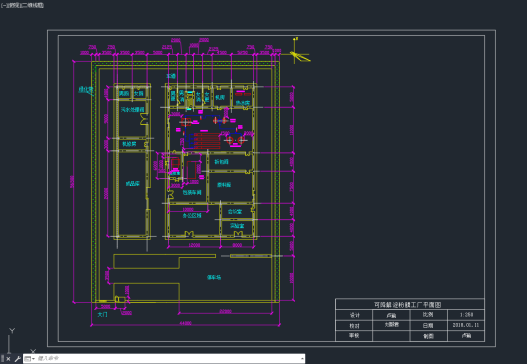Image resolution: width=527 pixels, height=364 pixels.
Task: Select the title text 可降解淀粉膜工厂平面图
Action: (x=407, y=305)
